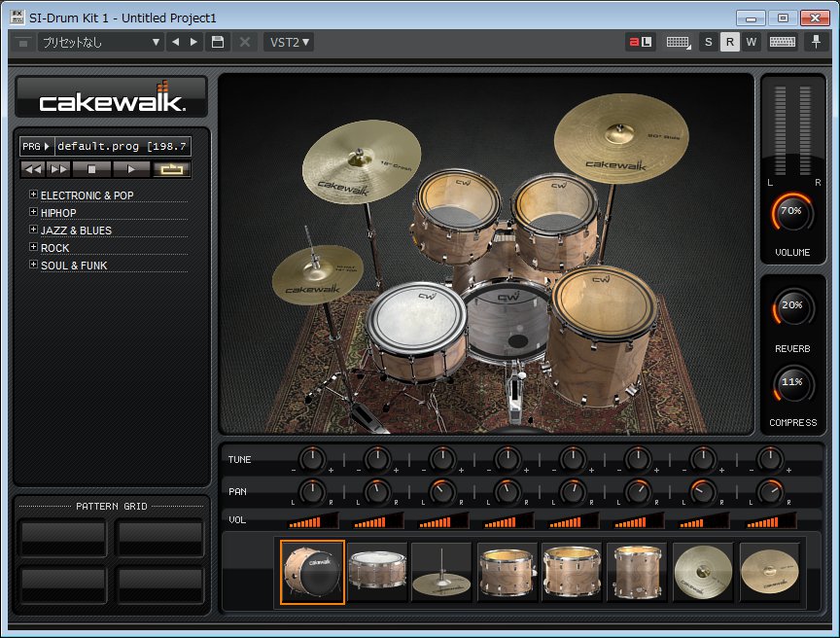The image size is (840, 638).
Task: Select the high tom thumbnail
Action: click(x=507, y=572)
